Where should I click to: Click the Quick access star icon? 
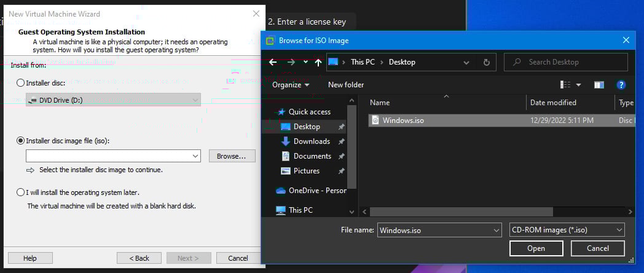(281, 112)
